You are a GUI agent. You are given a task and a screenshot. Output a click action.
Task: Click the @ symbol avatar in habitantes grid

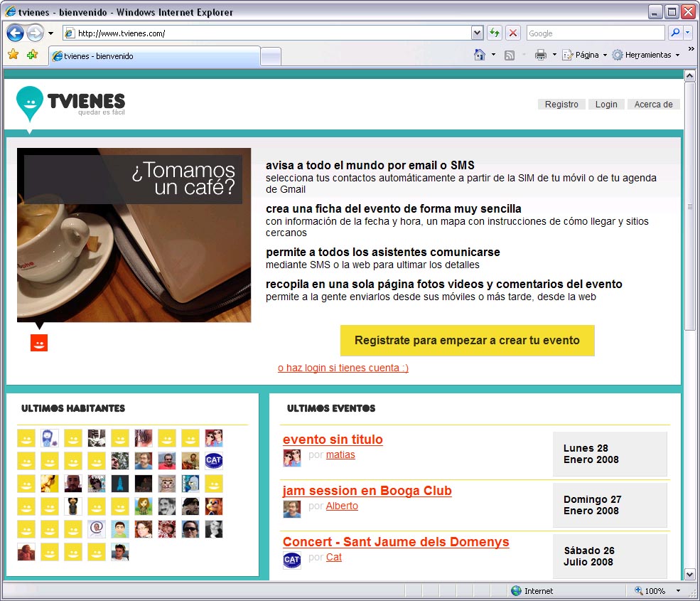coord(97,529)
